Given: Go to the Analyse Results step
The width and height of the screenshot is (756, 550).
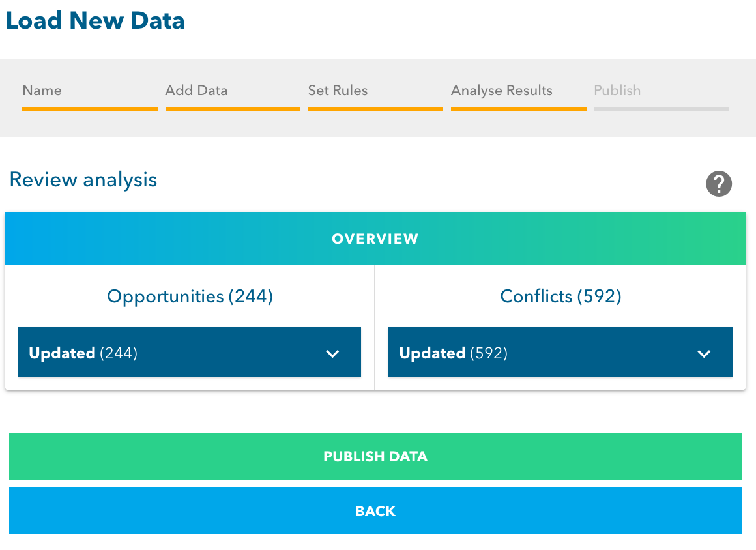Looking at the screenshot, I should [518, 96].
